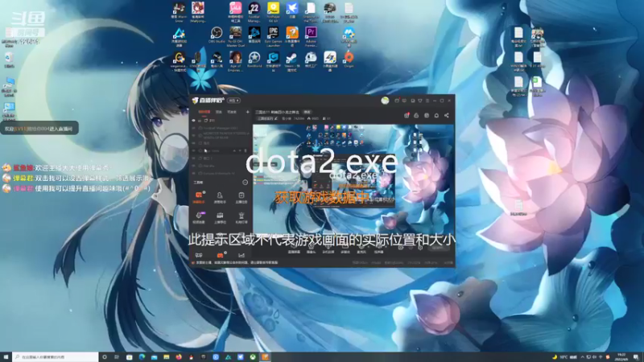The height and width of the screenshot is (362, 644).
Task: Launch Yu-Gi-Oh Master Duel desktop icon
Action: (235, 36)
